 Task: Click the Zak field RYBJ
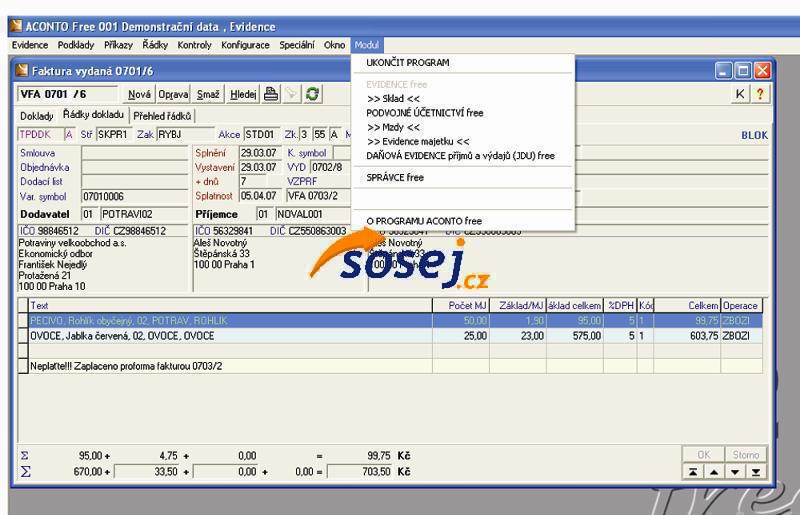pyautogui.click(x=185, y=134)
